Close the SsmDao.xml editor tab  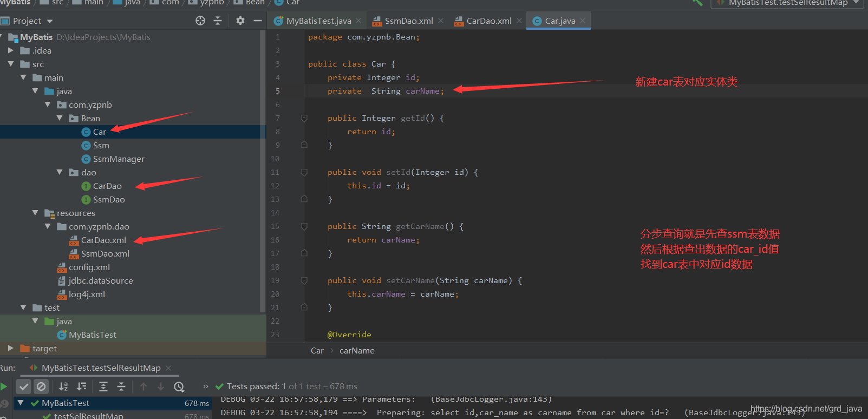tap(441, 21)
